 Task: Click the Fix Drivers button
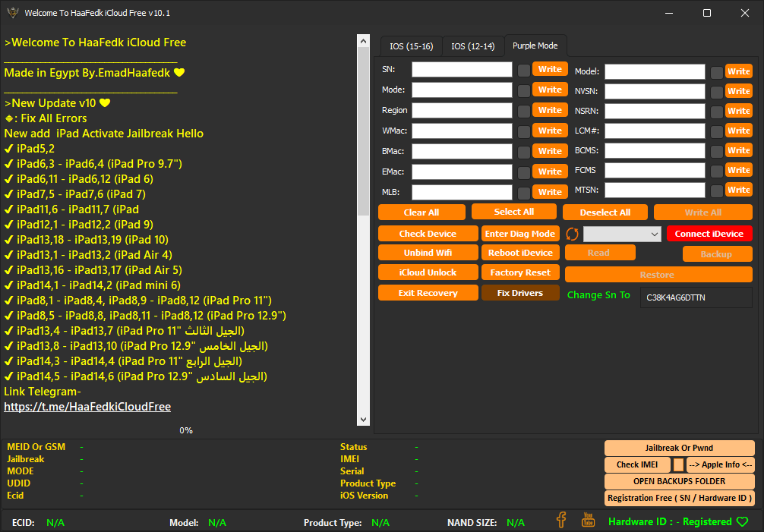(x=520, y=293)
